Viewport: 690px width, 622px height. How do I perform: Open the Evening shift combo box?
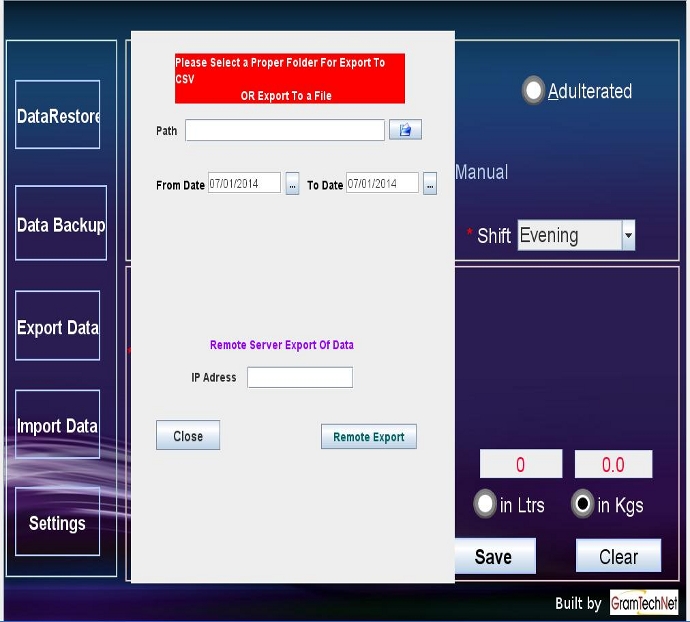click(568, 236)
